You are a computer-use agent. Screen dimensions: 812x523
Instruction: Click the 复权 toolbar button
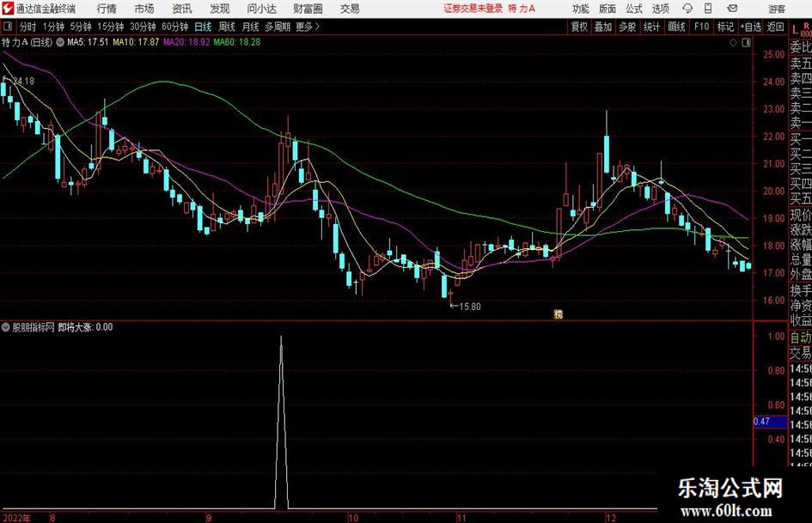click(579, 27)
